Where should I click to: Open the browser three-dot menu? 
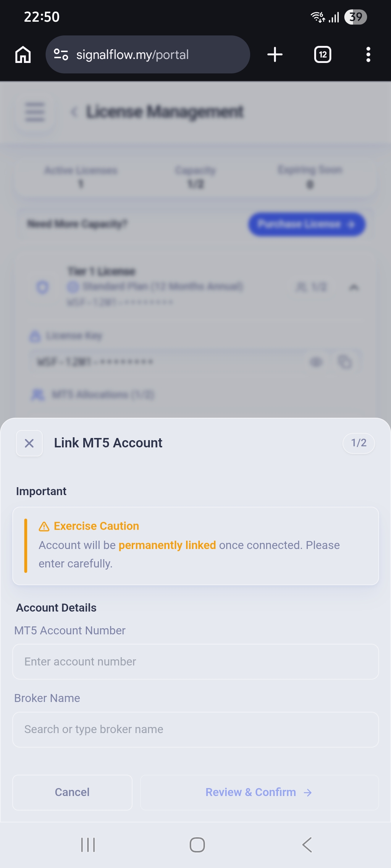coord(368,54)
